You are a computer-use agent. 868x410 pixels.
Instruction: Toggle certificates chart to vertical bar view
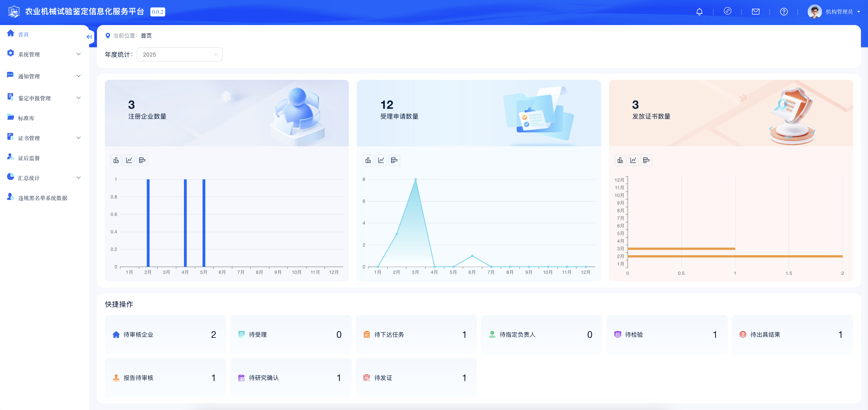tap(620, 160)
